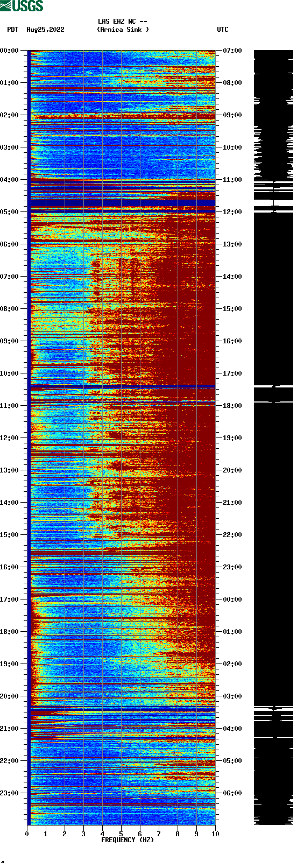This screenshot has height=868, width=297.
Task: Click the 08:00 UTC time label
Action: coord(232,83)
